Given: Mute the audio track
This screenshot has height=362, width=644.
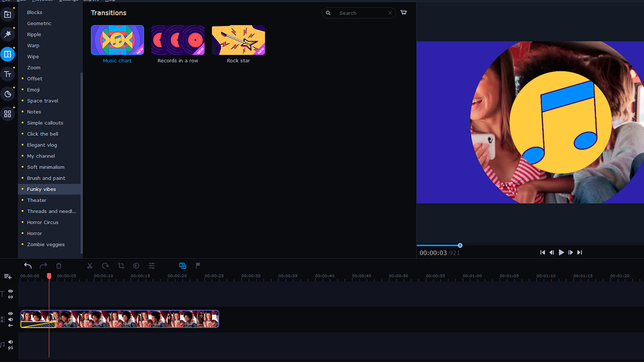Looking at the screenshot, I should tap(10, 341).
